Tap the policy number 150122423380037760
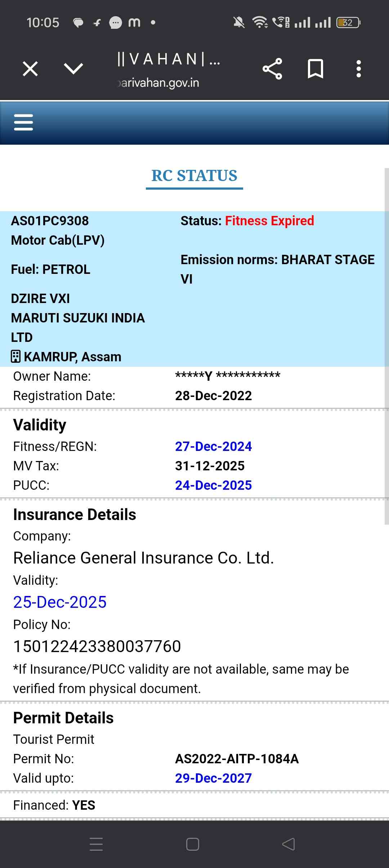 (97, 646)
